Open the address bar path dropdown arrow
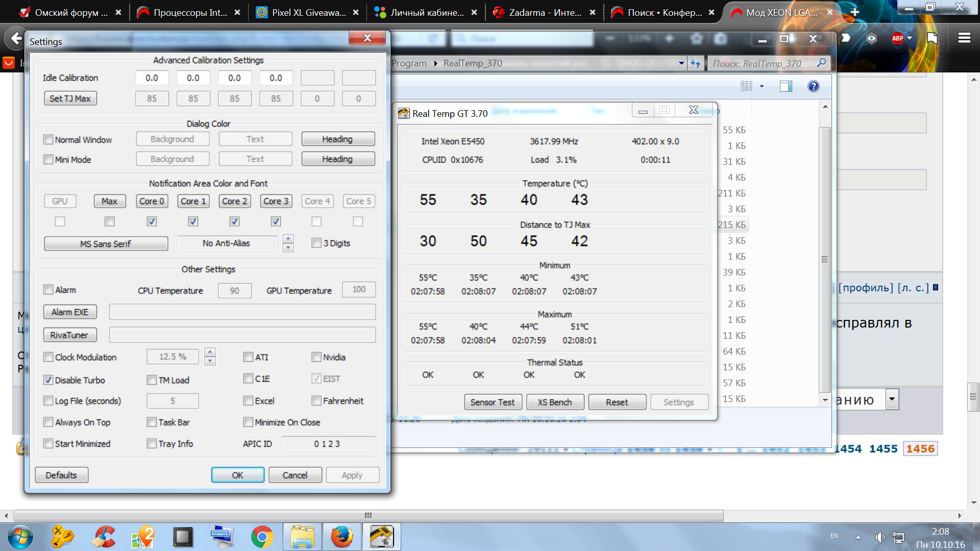Viewport: 980px width, 551px height. (681, 63)
